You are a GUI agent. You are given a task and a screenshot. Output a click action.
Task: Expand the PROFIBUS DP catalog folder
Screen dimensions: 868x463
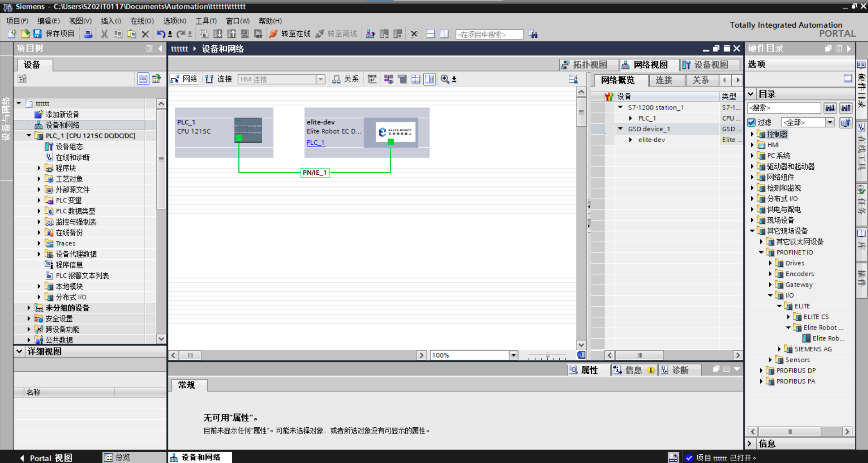pyautogui.click(x=761, y=371)
